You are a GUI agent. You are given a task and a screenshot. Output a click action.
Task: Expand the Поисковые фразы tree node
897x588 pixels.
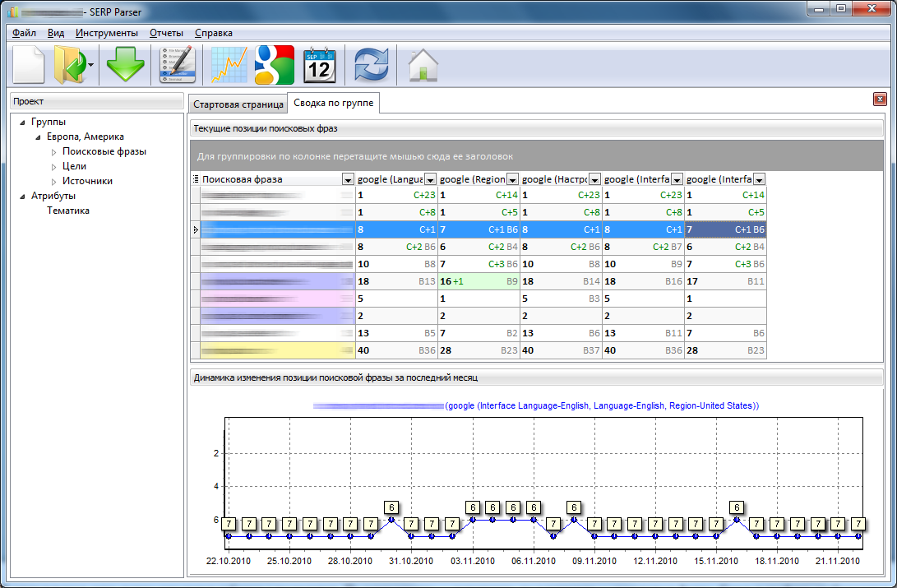pos(54,152)
